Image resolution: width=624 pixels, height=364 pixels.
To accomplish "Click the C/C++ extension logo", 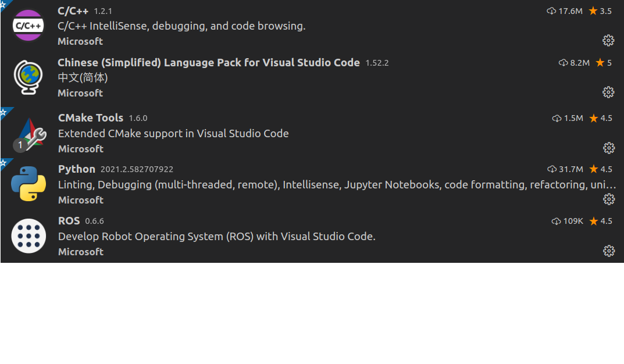I will (x=28, y=26).
